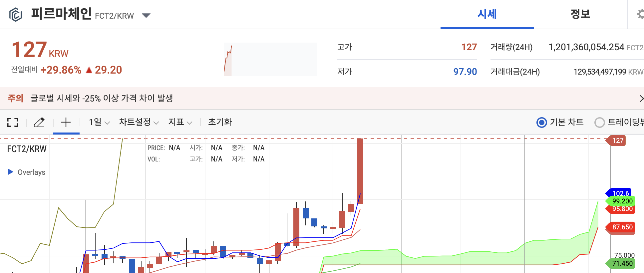644x273 pixels.
Task: Click the 127 current price tag on axis
Action: pos(616,140)
